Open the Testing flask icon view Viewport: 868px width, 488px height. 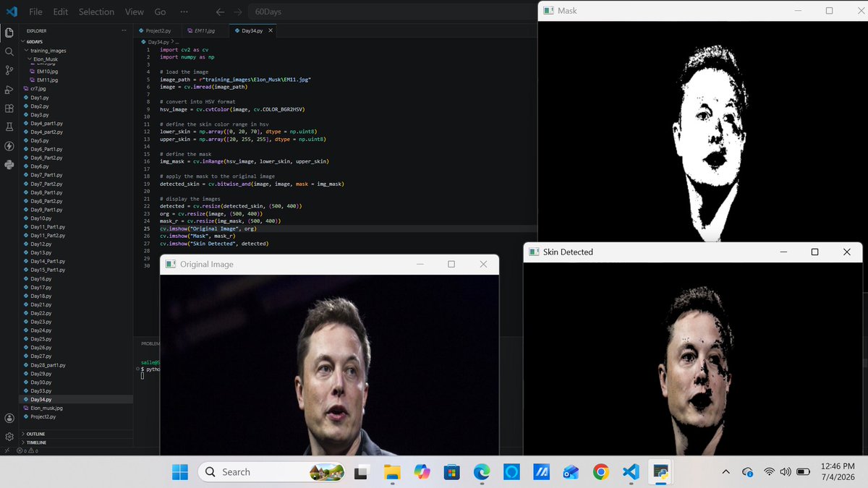coord(9,127)
